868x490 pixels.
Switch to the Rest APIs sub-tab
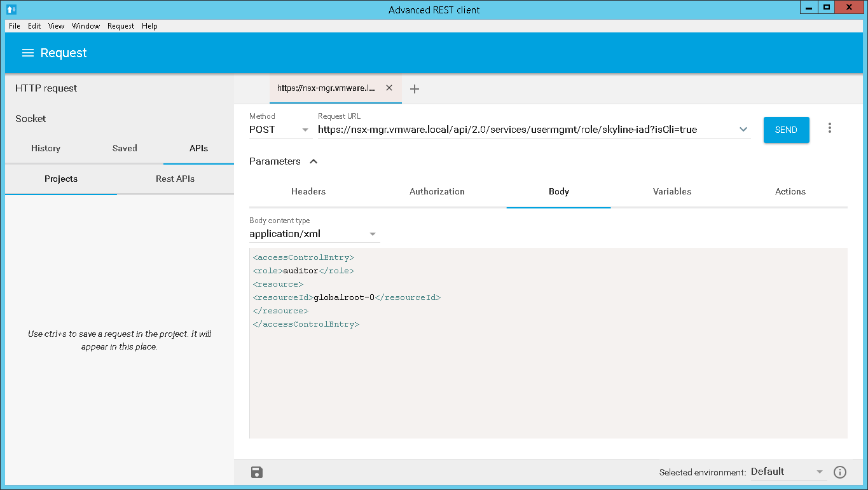click(x=175, y=179)
